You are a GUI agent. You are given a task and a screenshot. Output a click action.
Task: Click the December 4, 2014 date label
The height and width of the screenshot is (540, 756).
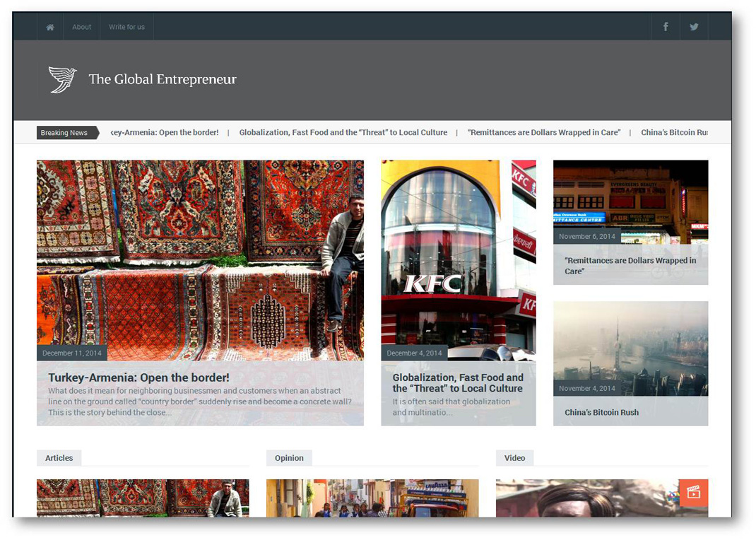(x=414, y=353)
